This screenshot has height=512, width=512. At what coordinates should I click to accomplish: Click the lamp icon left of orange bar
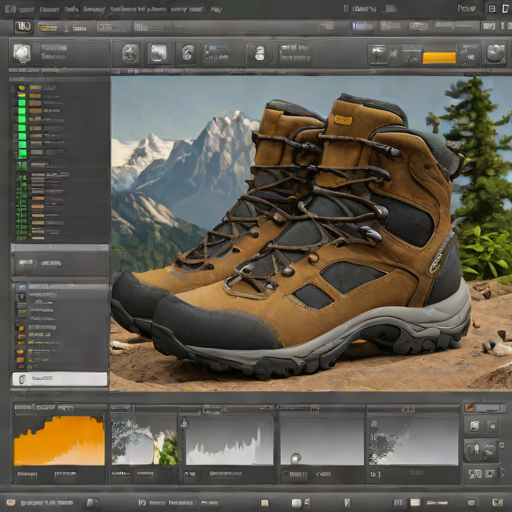(378, 54)
